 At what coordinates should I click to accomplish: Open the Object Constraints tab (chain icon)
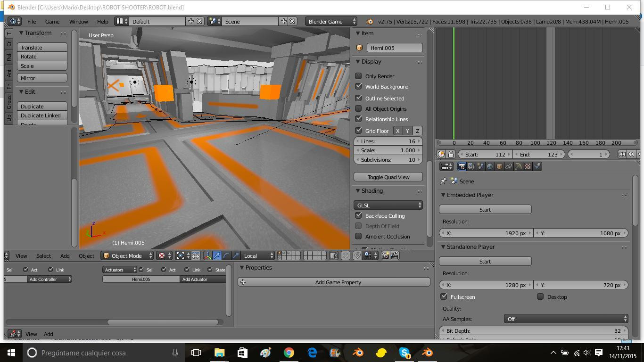[x=509, y=166]
